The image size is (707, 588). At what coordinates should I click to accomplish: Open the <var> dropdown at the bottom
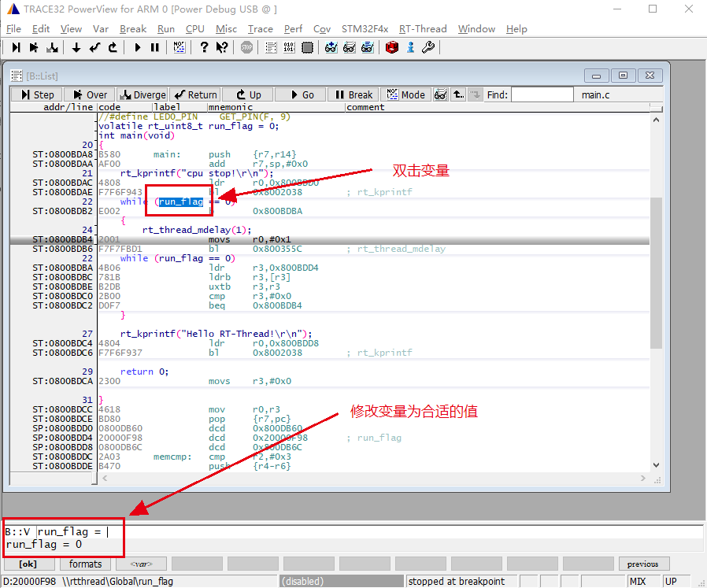(x=140, y=564)
